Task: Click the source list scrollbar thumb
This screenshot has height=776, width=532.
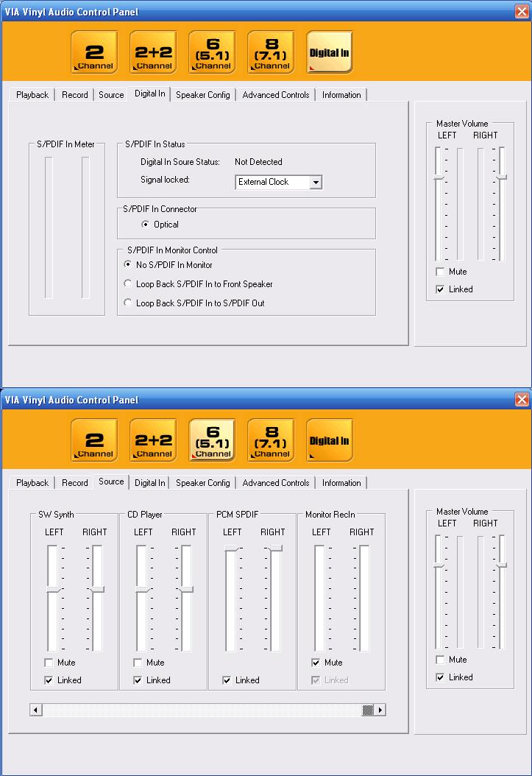Action: pos(368,710)
